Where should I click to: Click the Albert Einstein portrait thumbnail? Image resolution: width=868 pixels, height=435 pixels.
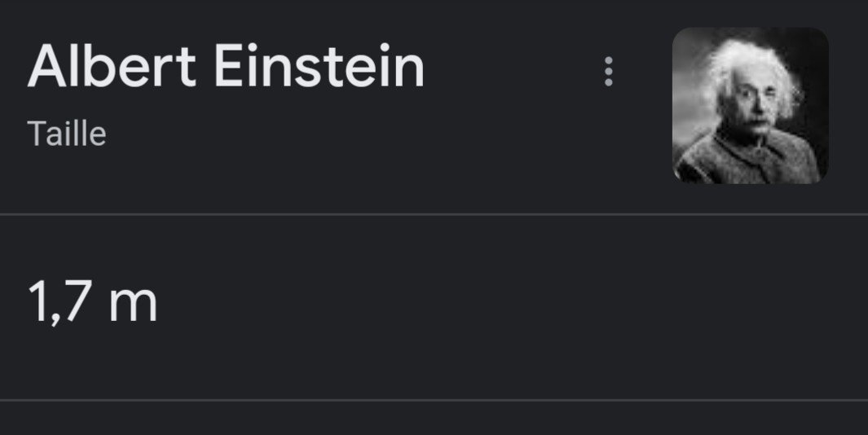tap(750, 105)
